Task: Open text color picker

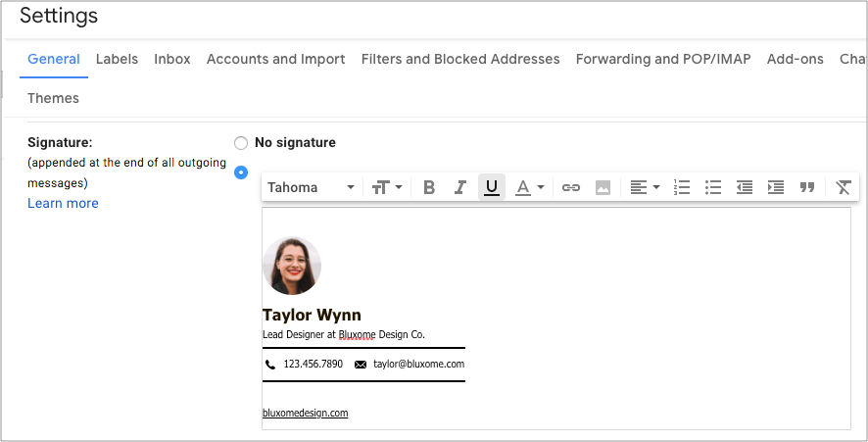Action: point(530,188)
